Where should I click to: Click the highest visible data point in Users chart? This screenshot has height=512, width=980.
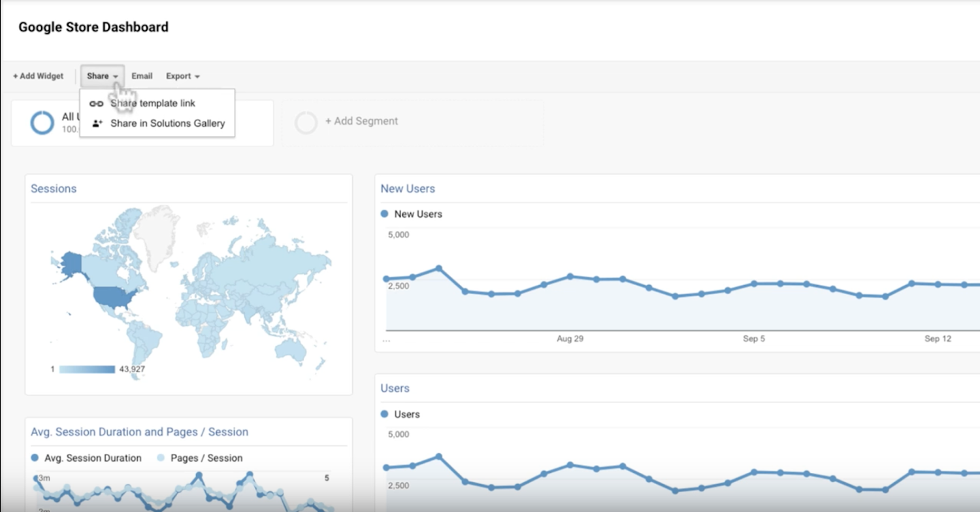click(439, 456)
